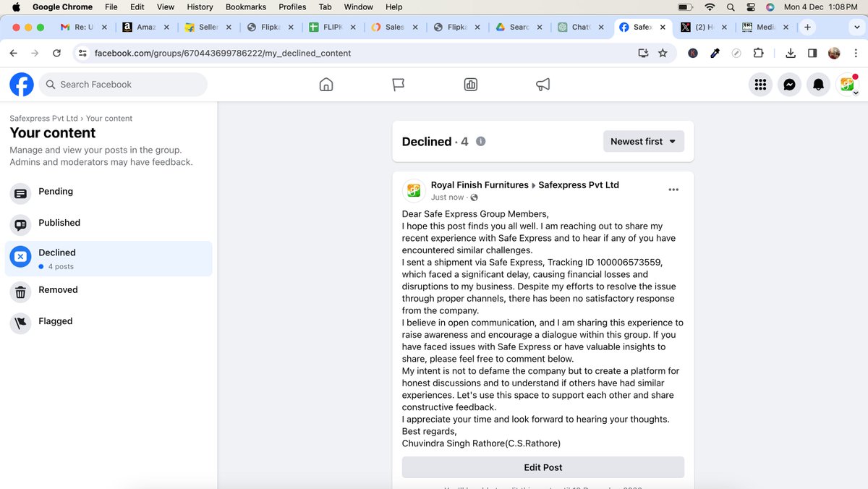Switch to the Seller tab

208,27
